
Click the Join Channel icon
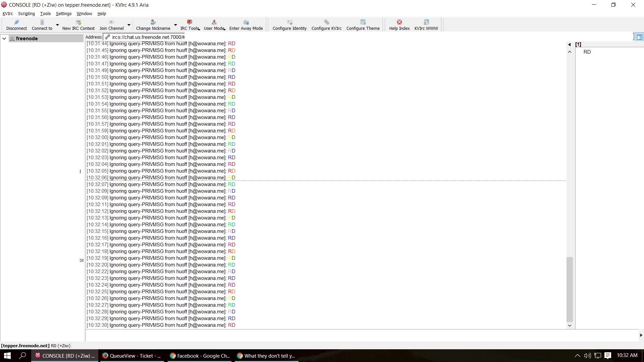click(111, 25)
